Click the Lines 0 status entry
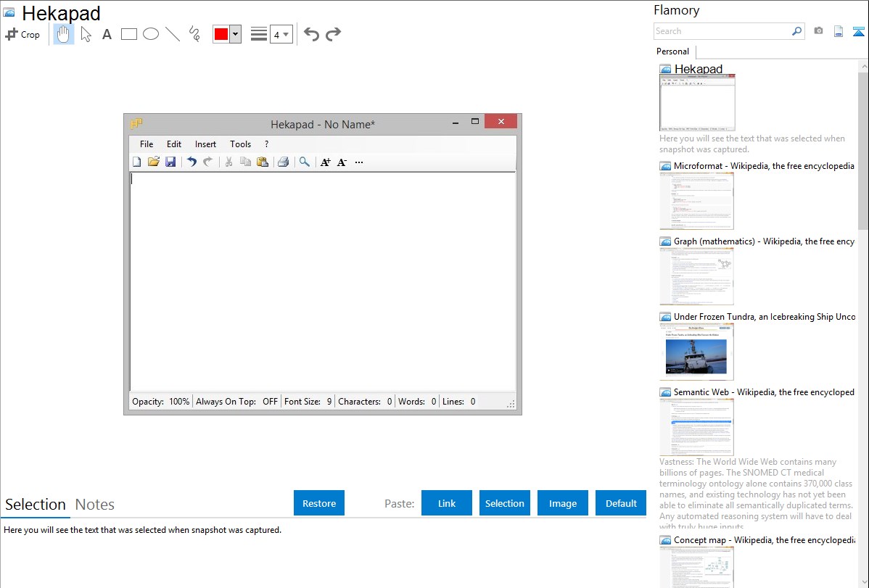The height and width of the screenshot is (588, 869). click(459, 402)
